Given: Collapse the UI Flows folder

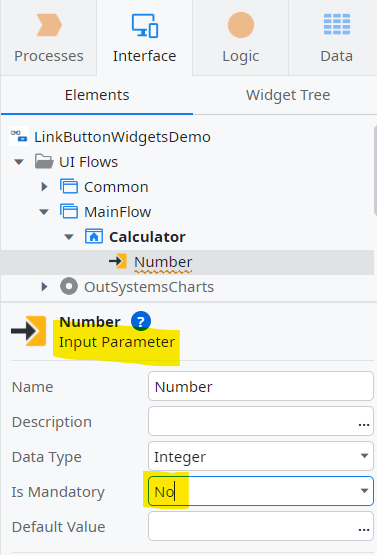Looking at the screenshot, I should (x=19, y=162).
